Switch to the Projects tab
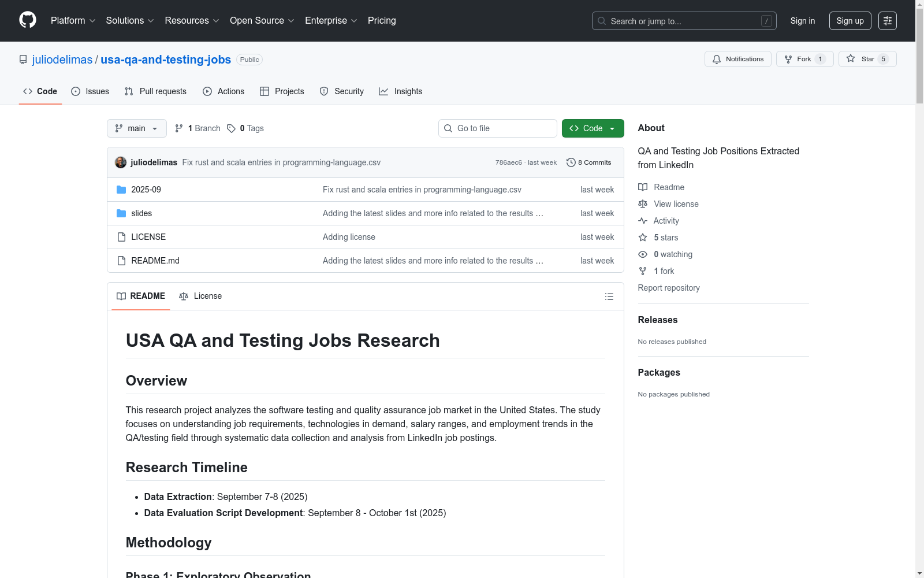The image size is (924, 578). coord(282,91)
